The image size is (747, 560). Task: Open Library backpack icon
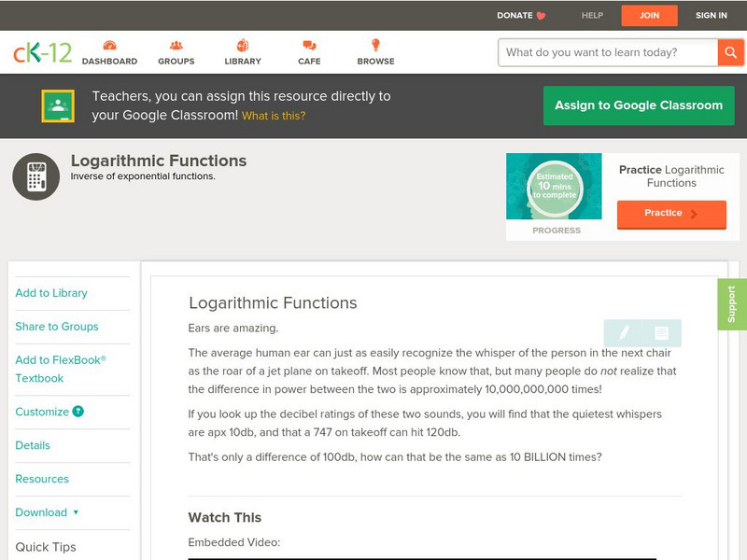(x=243, y=45)
